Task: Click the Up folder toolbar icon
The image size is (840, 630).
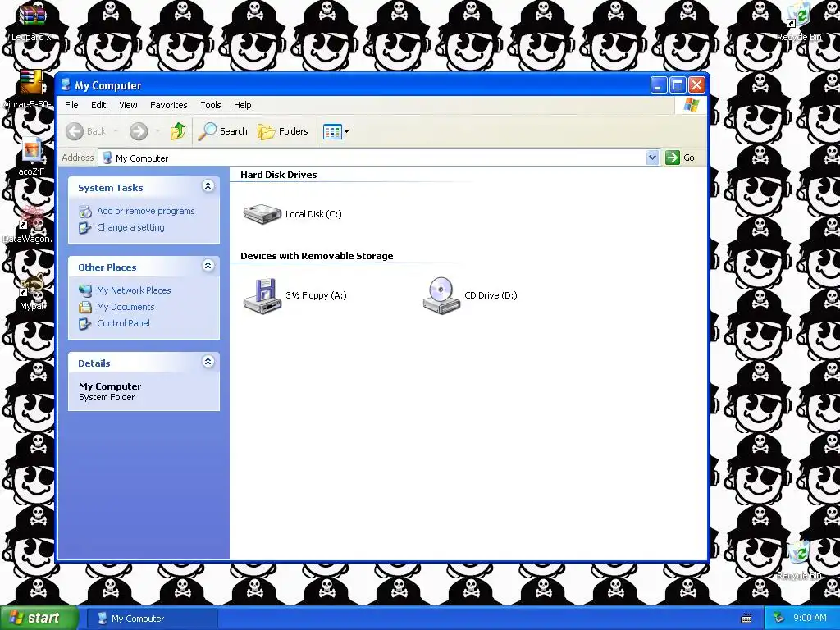Action: (x=178, y=131)
